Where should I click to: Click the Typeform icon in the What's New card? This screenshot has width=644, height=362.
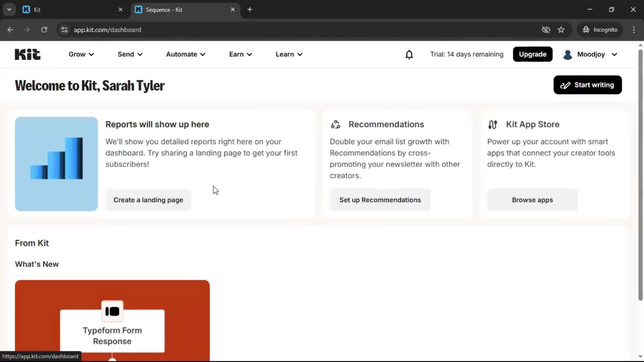coord(112,311)
